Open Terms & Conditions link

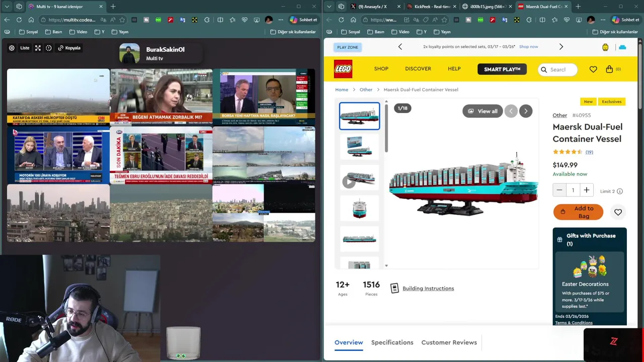[574, 323]
